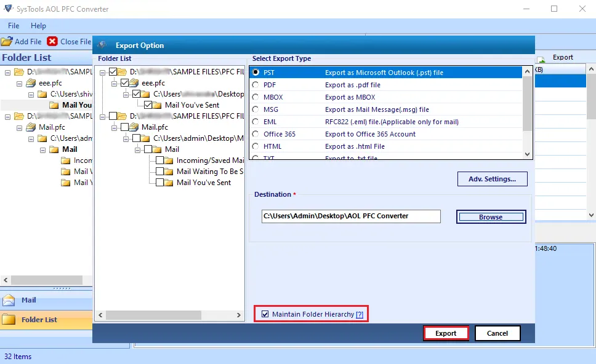
Task: Open Adv. Settings for the export
Action: pos(492,179)
